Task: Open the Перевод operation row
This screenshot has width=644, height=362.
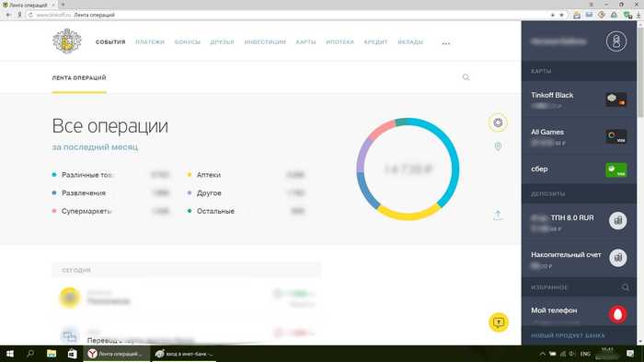Action: click(187, 336)
